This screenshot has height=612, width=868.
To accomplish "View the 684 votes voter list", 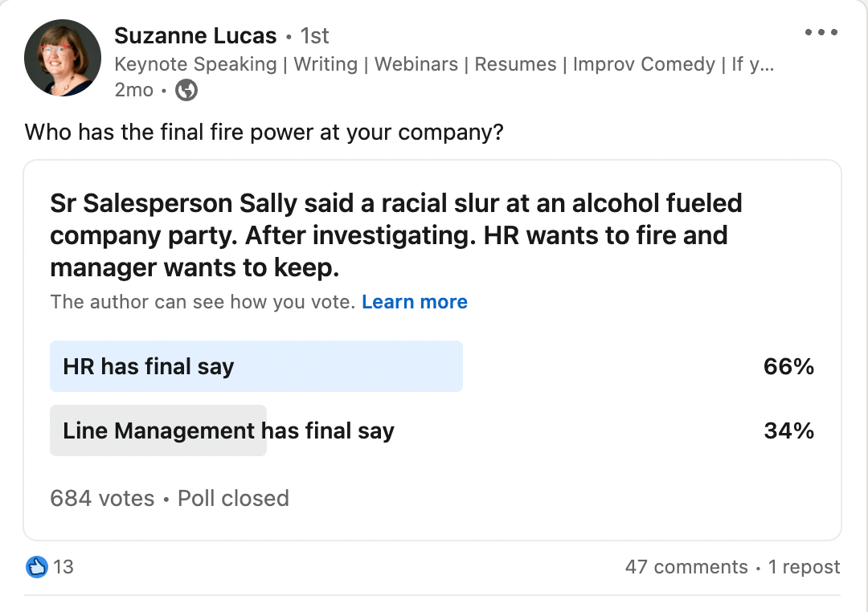I will coord(102,499).
